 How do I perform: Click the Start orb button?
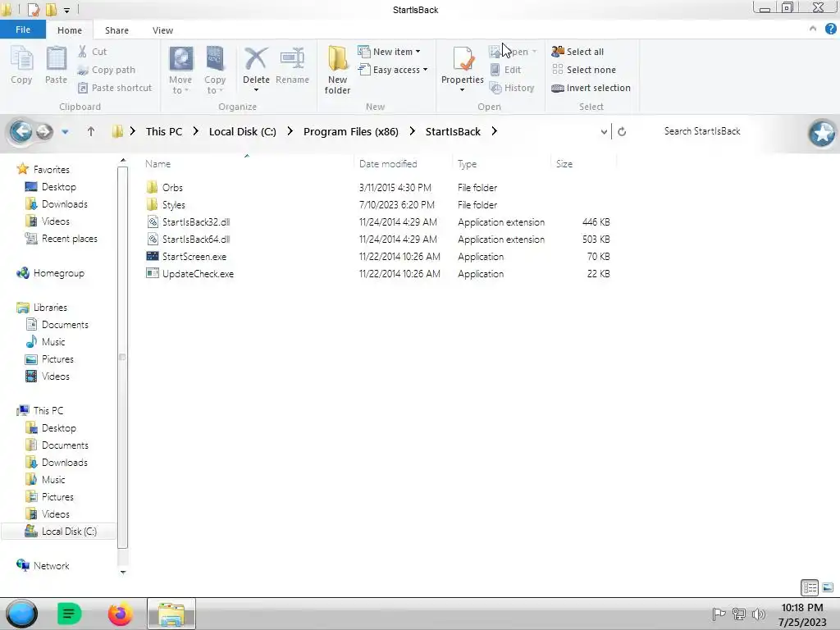(22, 614)
